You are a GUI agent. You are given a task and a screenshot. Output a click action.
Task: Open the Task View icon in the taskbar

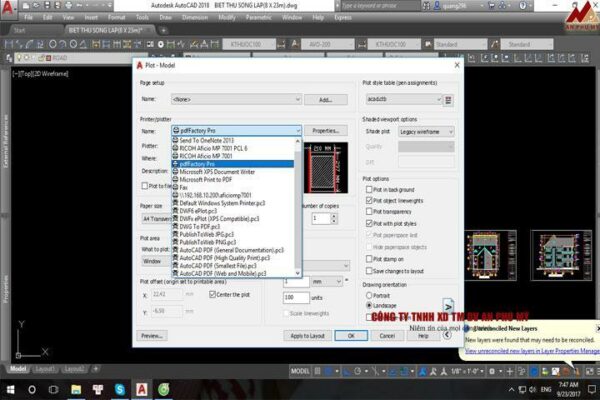tap(54, 389)
